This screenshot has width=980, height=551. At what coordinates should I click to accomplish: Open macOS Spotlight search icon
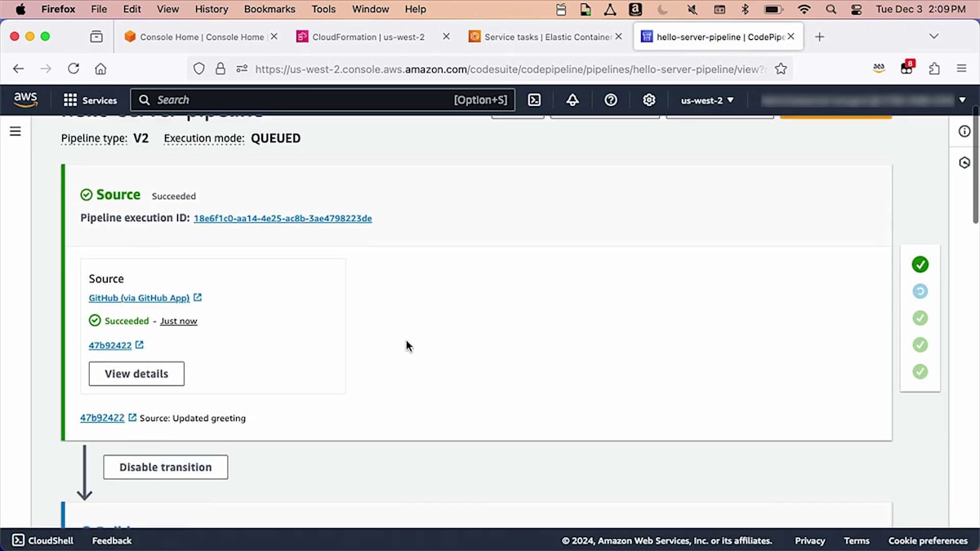pyautogui.click(x=831, y=9)
